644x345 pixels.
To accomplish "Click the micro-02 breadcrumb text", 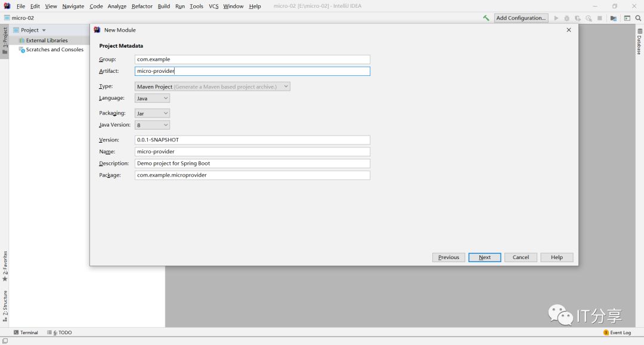I will [x=23, y=18].
